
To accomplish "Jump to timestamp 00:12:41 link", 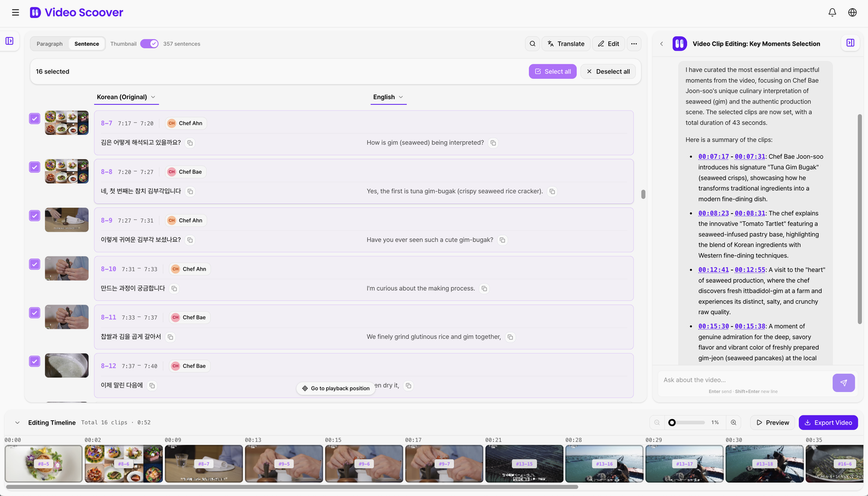I will point(714,269).
